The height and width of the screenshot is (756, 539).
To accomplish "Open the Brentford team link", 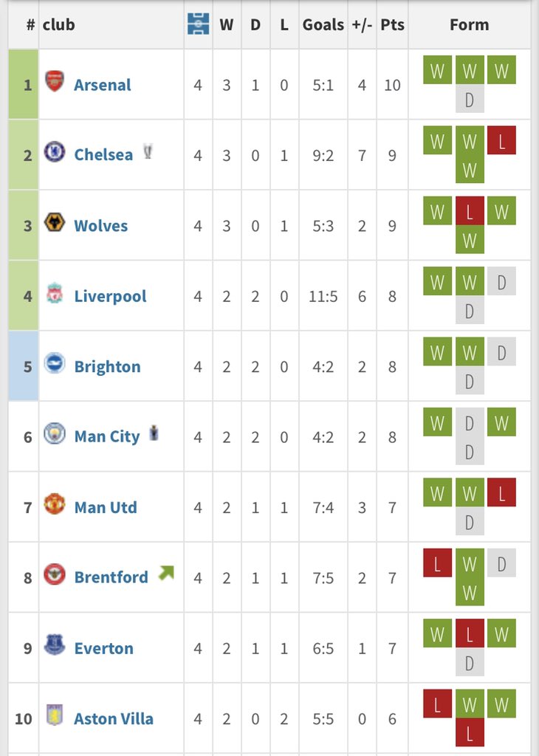I will pos(111,577).
